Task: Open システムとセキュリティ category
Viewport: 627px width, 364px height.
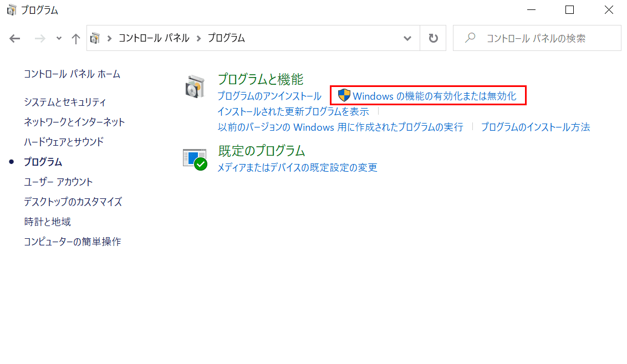Action: tap(65, 102)
